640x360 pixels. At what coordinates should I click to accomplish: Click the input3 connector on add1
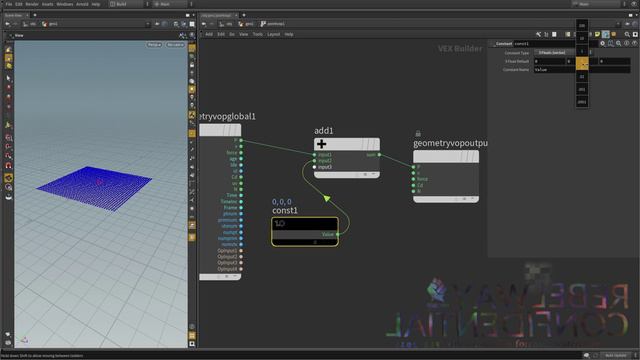pos(314,167)
